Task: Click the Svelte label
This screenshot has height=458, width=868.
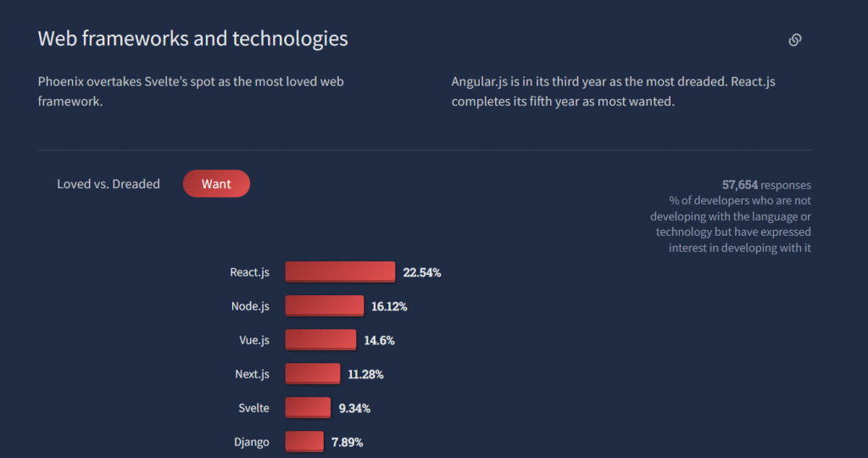Action: pyautogui.click(x=253, y=408)
